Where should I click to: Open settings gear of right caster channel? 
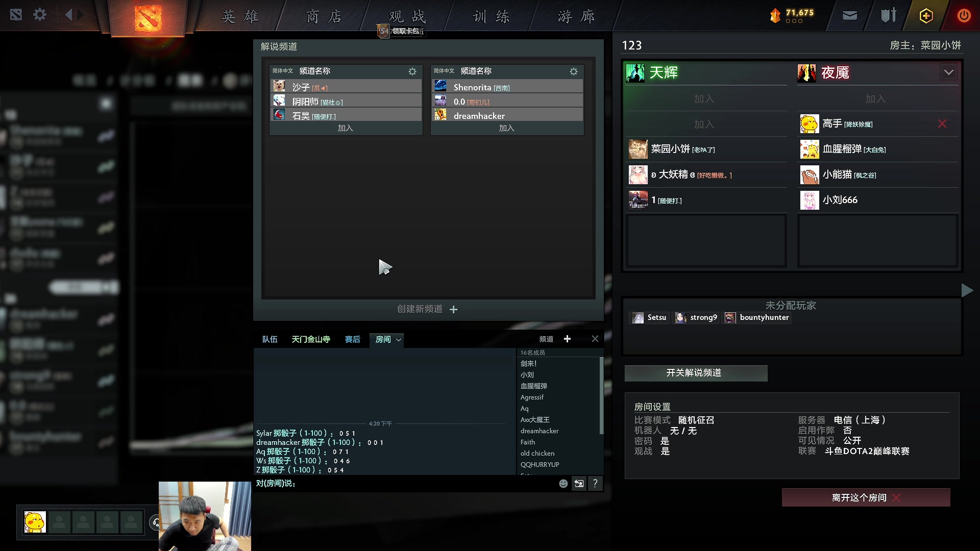coord(574,71)
